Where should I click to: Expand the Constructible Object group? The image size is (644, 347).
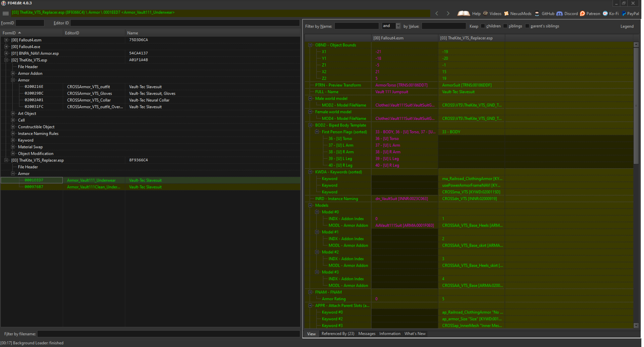tap(13, 127)
